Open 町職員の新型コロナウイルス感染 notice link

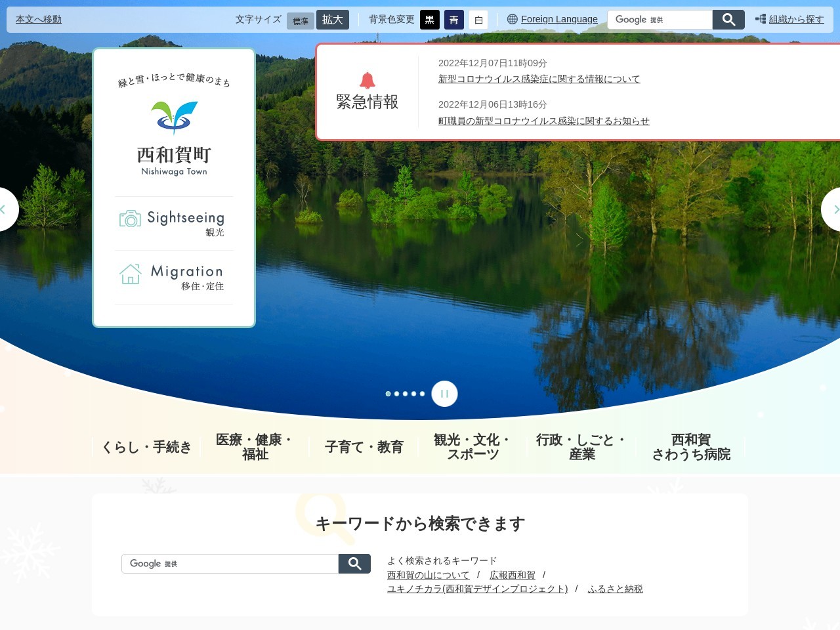tap(543, 121)
